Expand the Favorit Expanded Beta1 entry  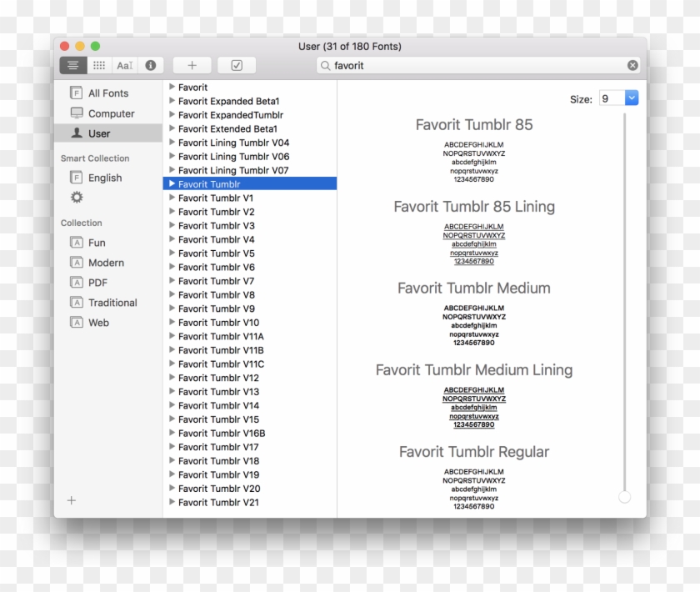(x=173, y=101)
